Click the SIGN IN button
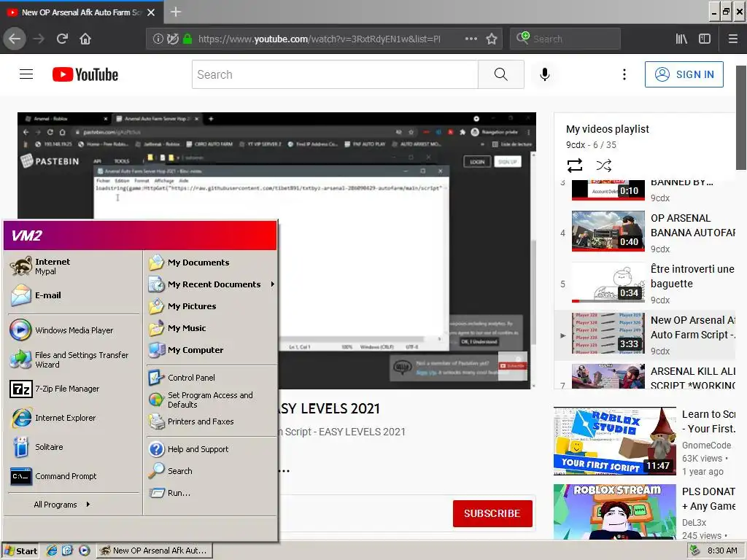This screenshot has width=747, height=560. coord(684,74)
